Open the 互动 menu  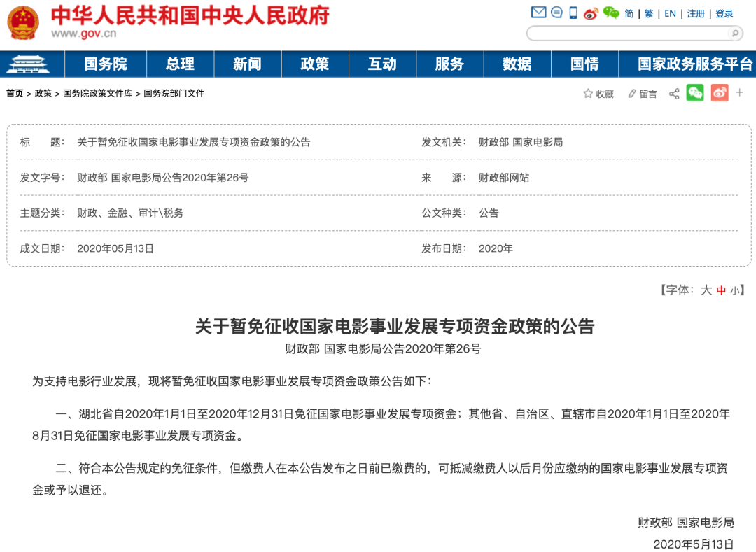pyautogui.click(x=382, y=64)
